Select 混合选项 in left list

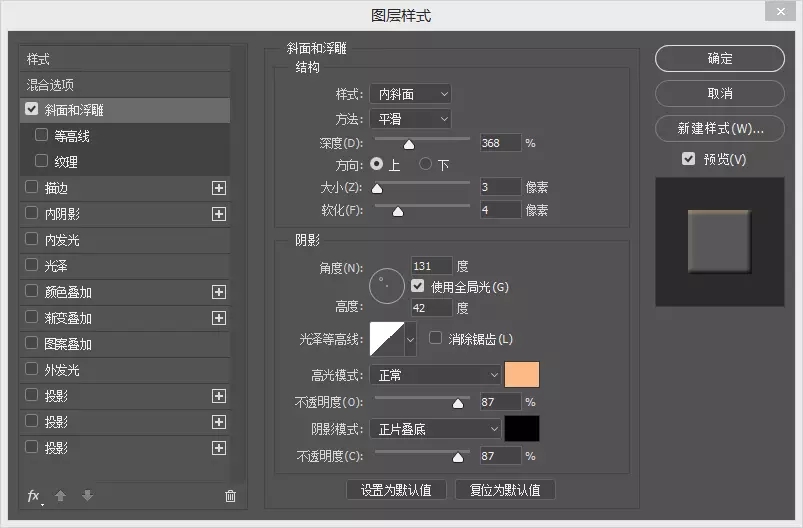(x=125, y=85)
